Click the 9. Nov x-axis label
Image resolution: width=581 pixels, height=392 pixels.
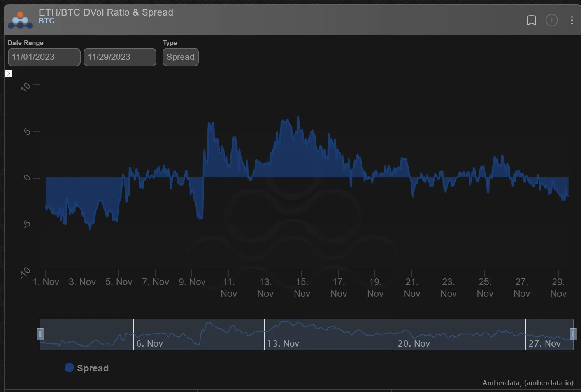192,282
